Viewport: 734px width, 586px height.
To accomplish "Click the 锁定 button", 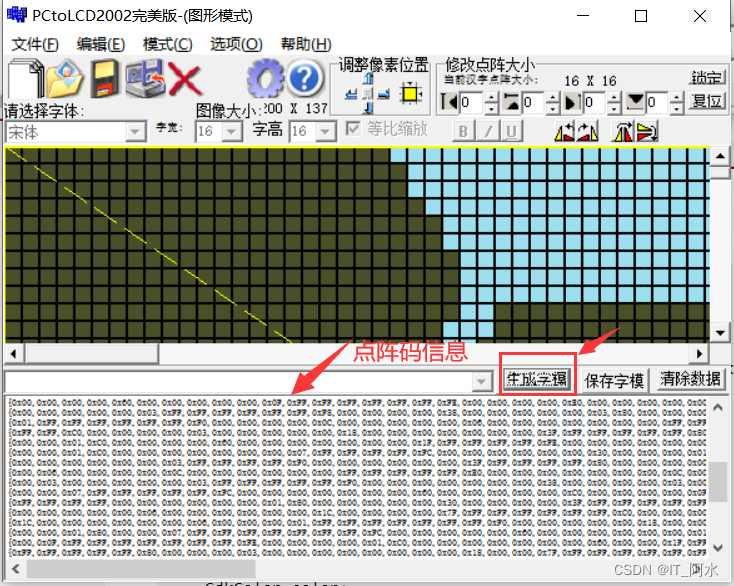I will coord(707,78).
